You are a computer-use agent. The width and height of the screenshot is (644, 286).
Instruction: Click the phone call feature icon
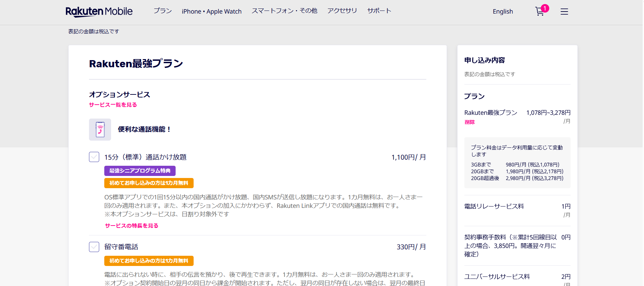tap(100, 129)
